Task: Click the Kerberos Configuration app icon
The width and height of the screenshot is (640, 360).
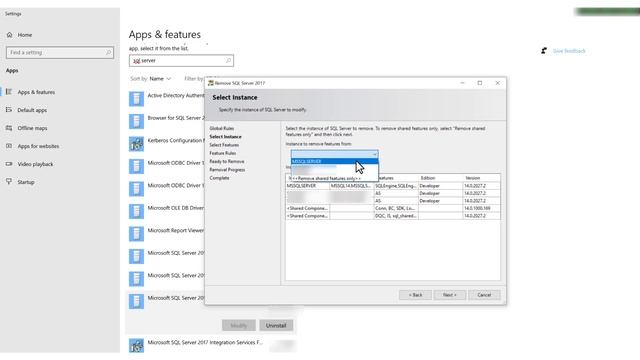Action: click(x=136, y=144)
